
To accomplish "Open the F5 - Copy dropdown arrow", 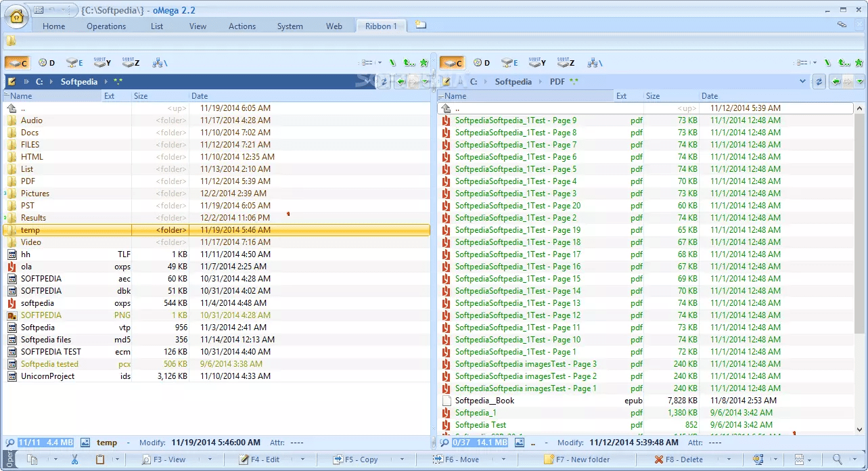I will [x=404, y=459].
